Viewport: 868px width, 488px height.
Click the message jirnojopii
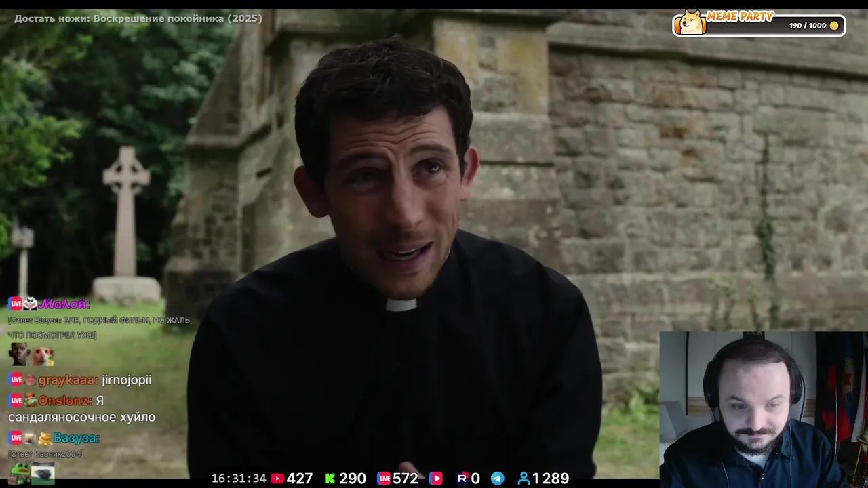(127, 380)
